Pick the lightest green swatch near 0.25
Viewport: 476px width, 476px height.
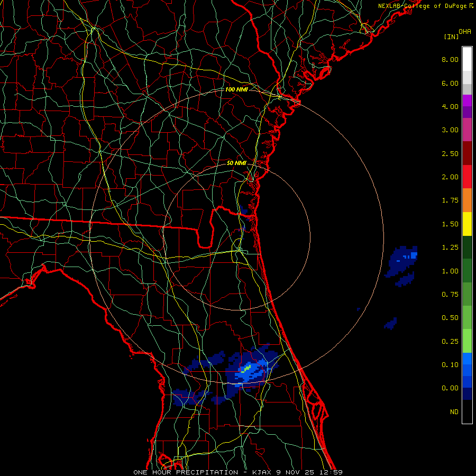click(467, 341)
